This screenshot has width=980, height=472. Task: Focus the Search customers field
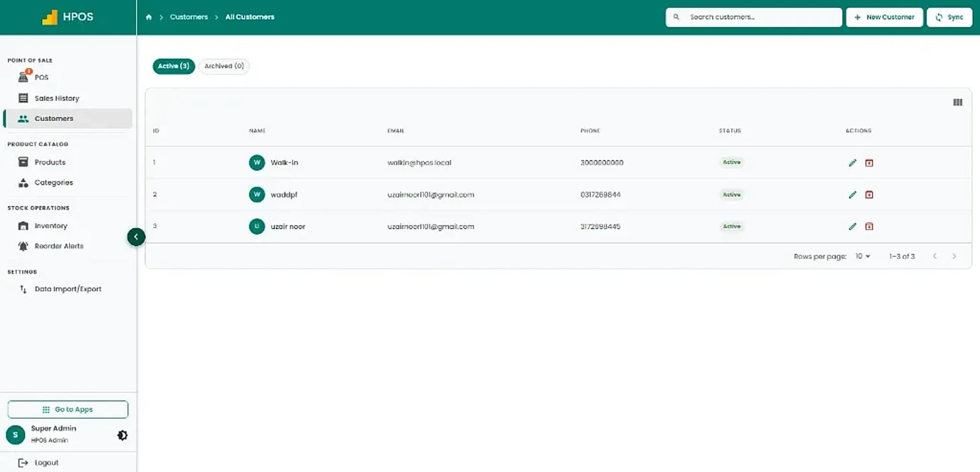pyautogui.click(x=754, y=17)
